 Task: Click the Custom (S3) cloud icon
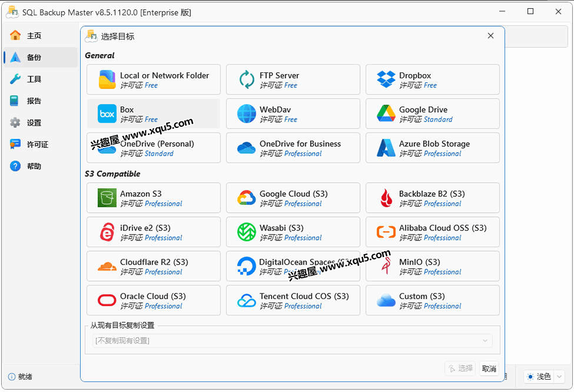point(386,301)
